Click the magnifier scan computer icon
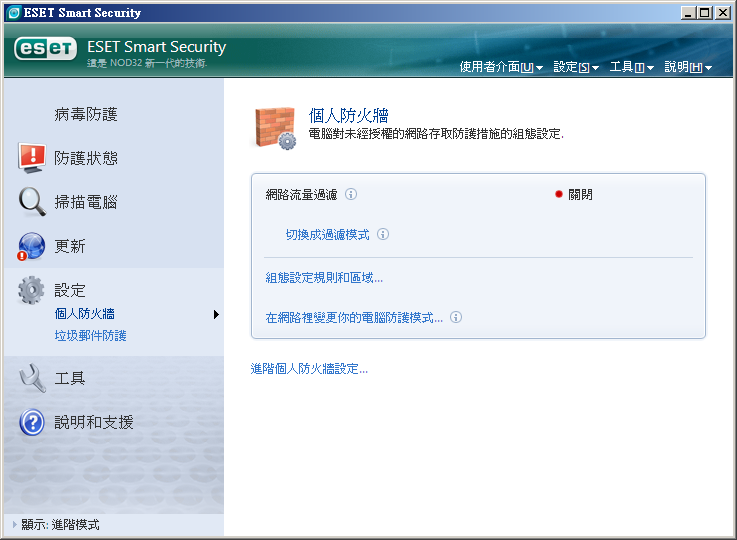Screen dimensions: 737x540 [x=32, y=202]
